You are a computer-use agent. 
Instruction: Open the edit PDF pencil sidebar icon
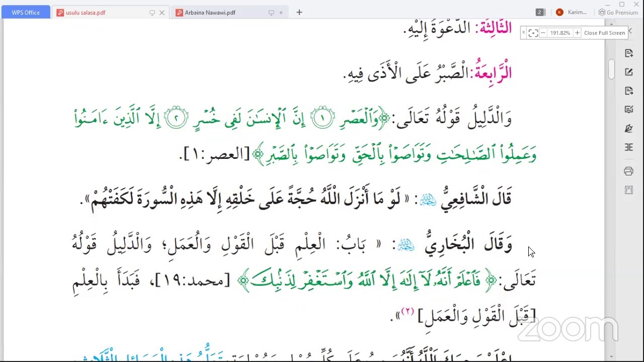(x=629, y=72)
